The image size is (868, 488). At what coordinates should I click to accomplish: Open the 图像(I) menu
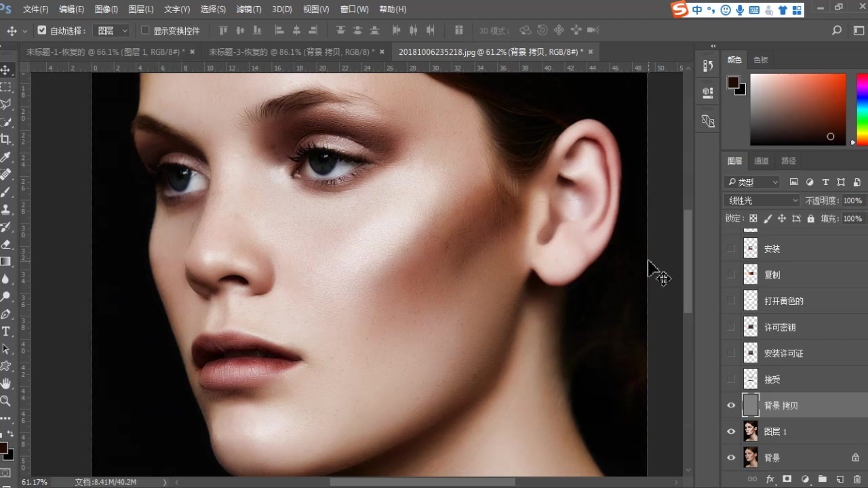coord(106,9)
